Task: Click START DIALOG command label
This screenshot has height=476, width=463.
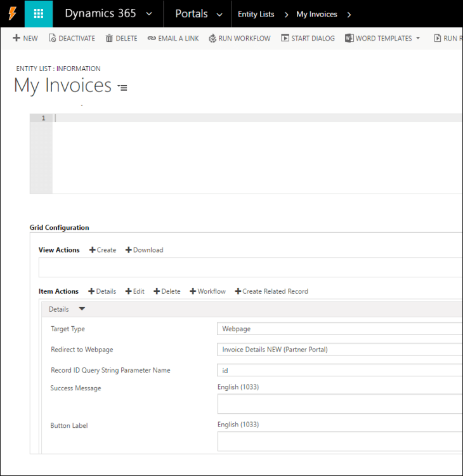Action: pyautogui.click(x=313, y=39)
